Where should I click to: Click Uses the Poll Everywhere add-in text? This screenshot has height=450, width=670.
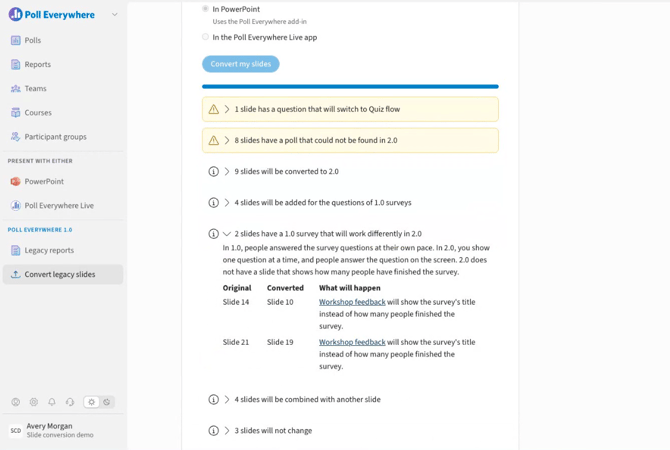pos(259,21)
